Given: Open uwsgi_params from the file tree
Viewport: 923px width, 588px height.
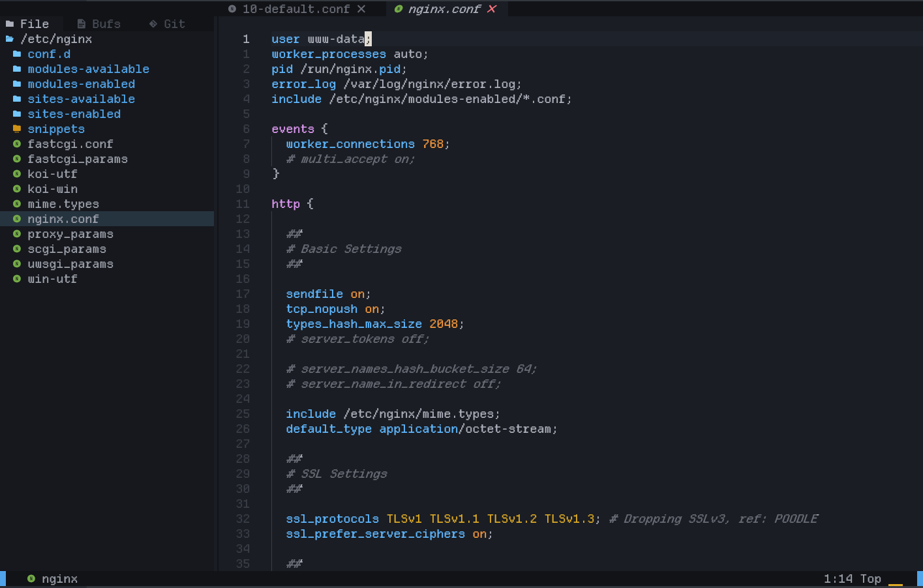Looking at the screenshot, I should click(x=70, y=264).
